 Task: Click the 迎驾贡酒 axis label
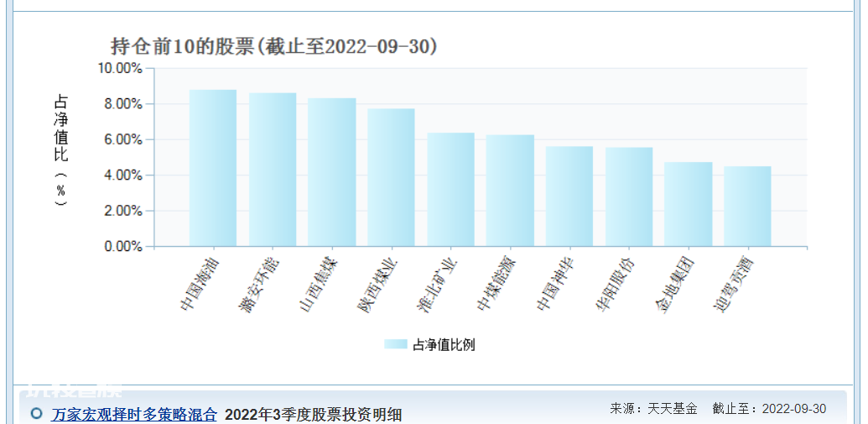(x=735, y=283)
